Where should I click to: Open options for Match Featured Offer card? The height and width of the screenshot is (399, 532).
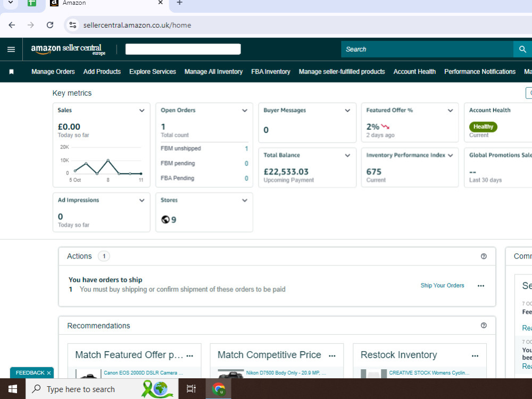[190, 356]
